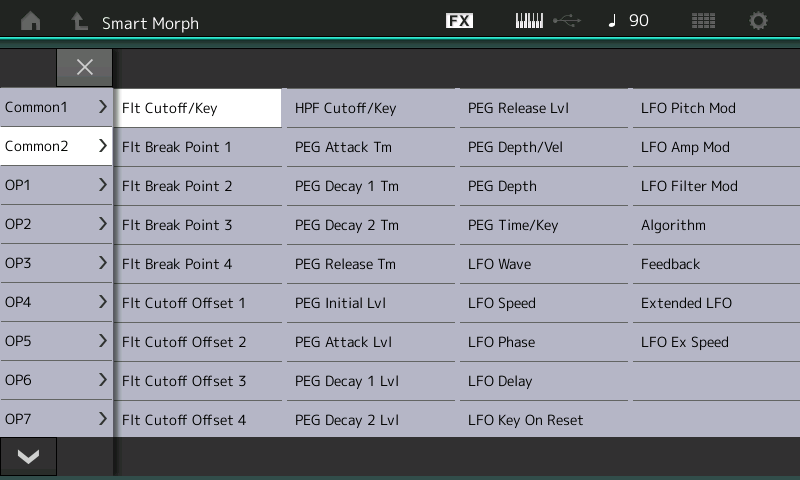Image resolution: width=800 pixels, height=480 pixels.
Task: Select LFO Key On Reset parameter
Action: [x=543, y=420]
